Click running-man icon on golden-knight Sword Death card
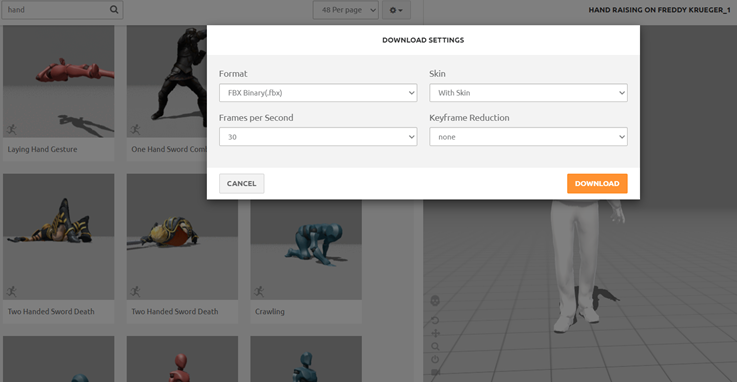 (x=135, y=291)
